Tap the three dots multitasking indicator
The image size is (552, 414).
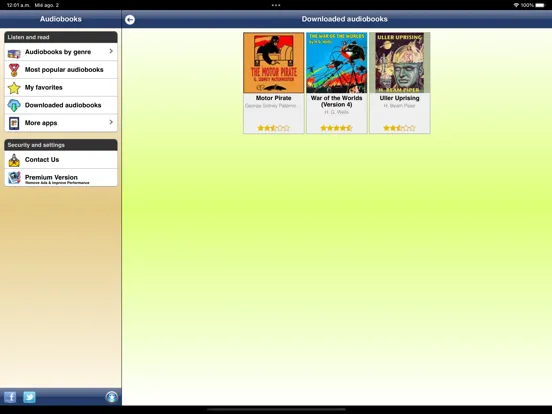[x=276, y=5]
